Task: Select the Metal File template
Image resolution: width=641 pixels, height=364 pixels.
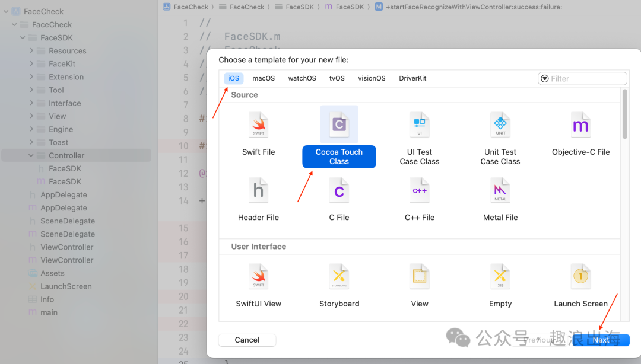Action: (x=500, y=200)
